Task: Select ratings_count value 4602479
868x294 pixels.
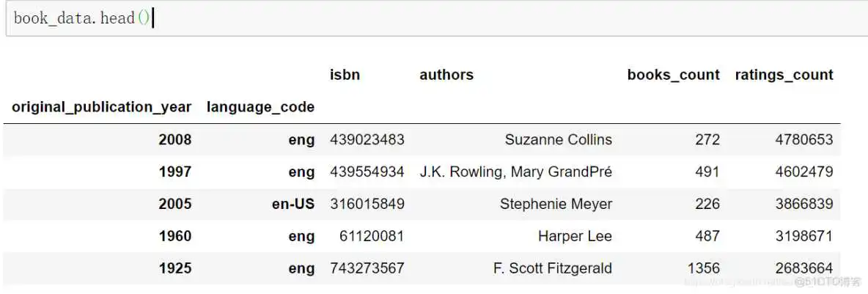Action: [x=803, y=172]
